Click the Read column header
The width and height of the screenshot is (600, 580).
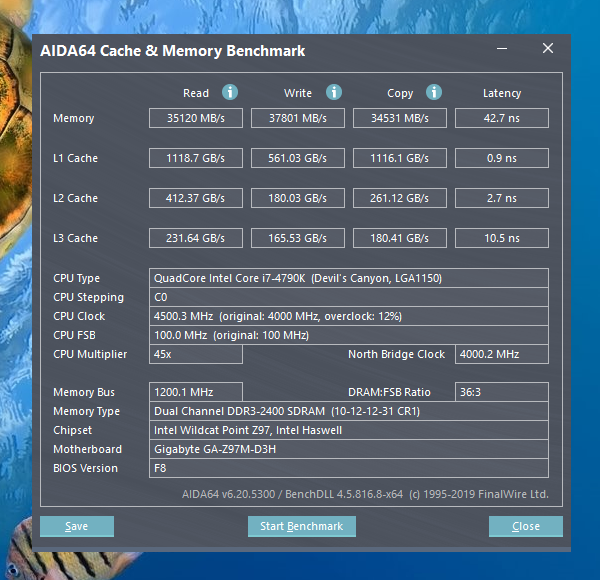coord(196,93)
